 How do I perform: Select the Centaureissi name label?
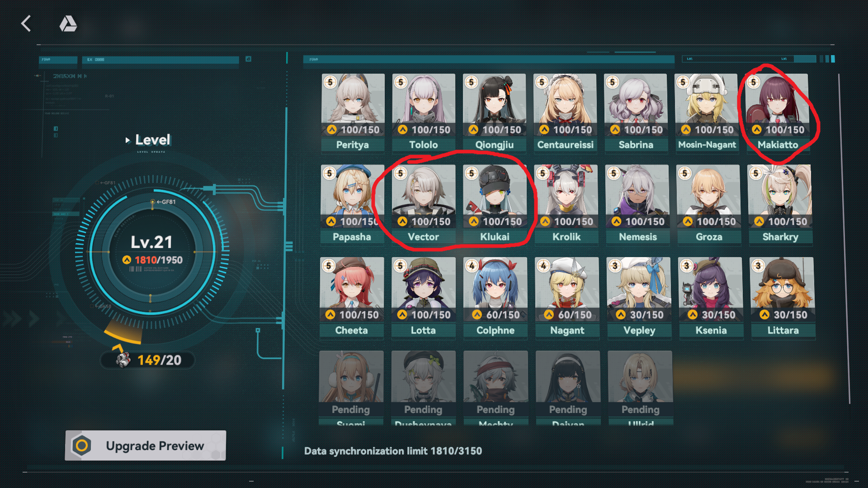coord(565,145)
